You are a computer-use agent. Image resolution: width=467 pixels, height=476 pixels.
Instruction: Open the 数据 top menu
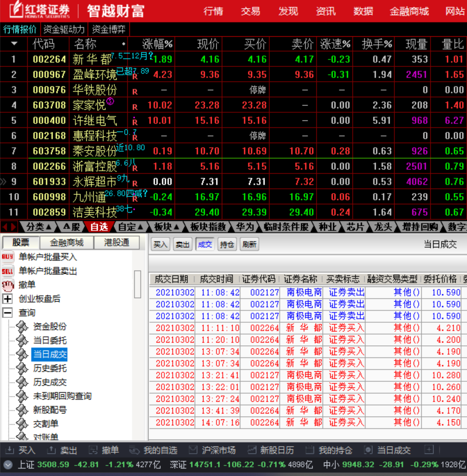point(363,11)
